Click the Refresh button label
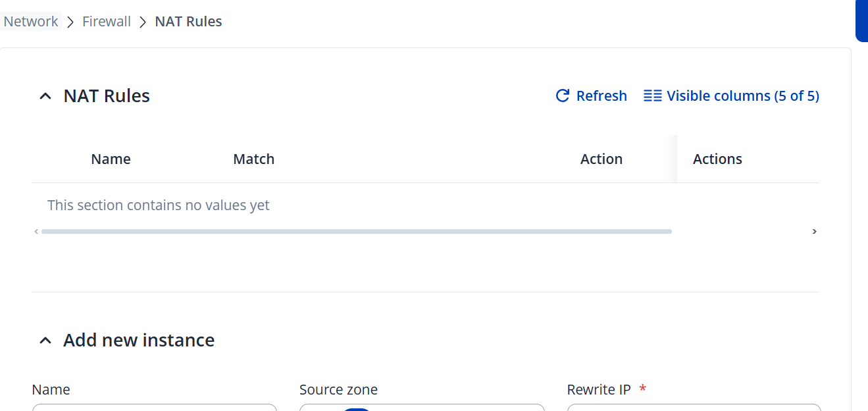 [x=601, y=96]
